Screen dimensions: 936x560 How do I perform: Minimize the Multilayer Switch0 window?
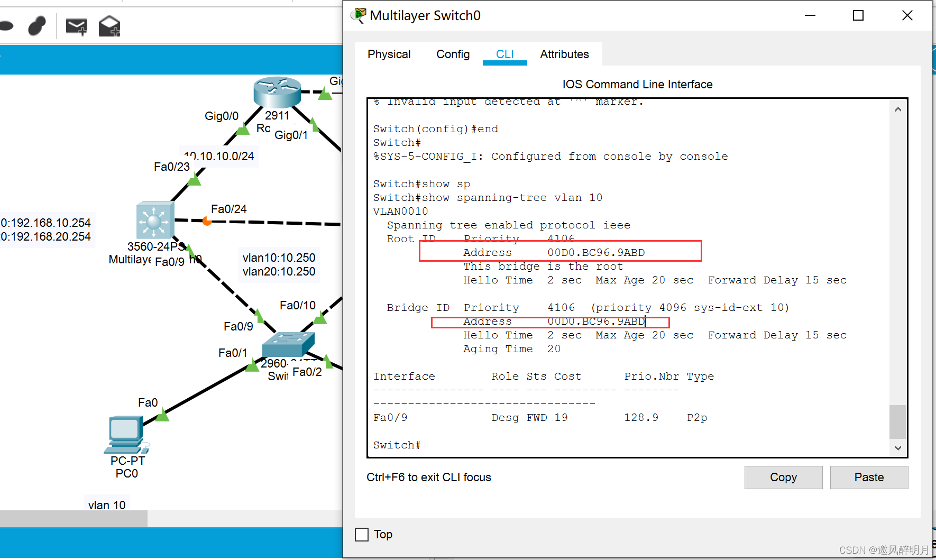(810, 16)
